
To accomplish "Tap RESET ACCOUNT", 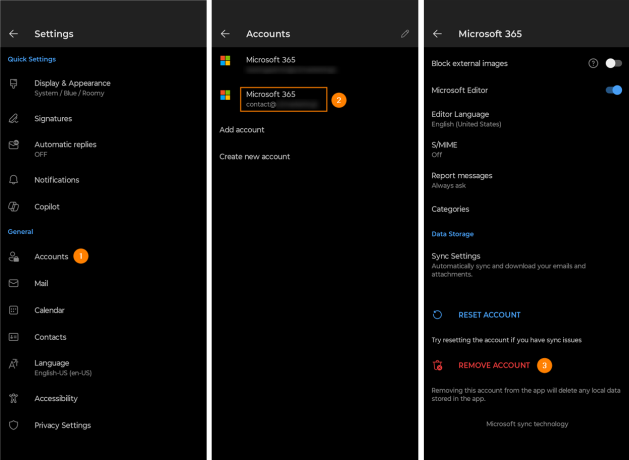I will tap(489, 315).
